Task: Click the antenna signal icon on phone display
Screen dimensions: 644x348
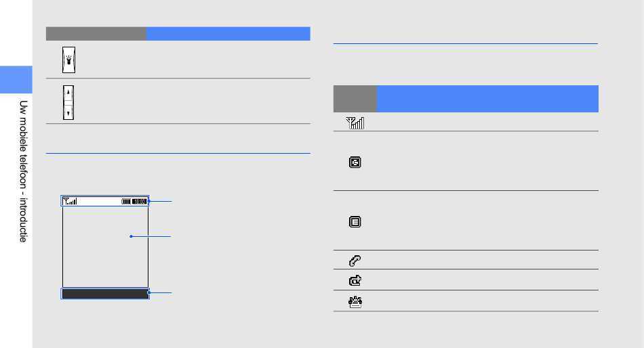Action: click(70, 201)
